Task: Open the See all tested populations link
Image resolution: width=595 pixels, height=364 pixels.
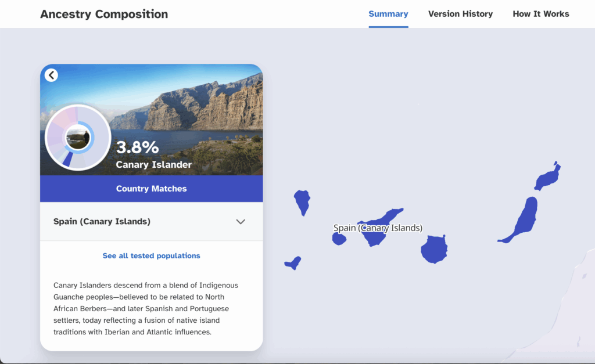Action: point(151,256)
